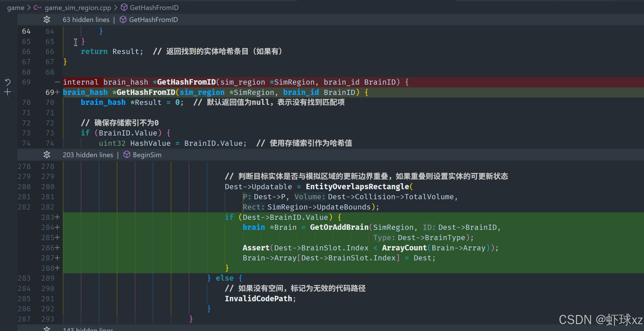Screen dimensions: 644x331
Task: Click the EntityOverlapsRectangle function call
Action: (357, 187)
